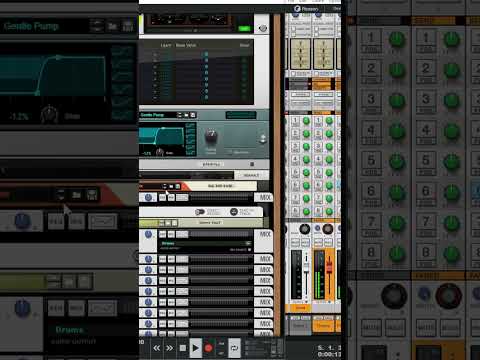
Task: Mute the orange-highlighted mixer channel
Action: (318, 243)
